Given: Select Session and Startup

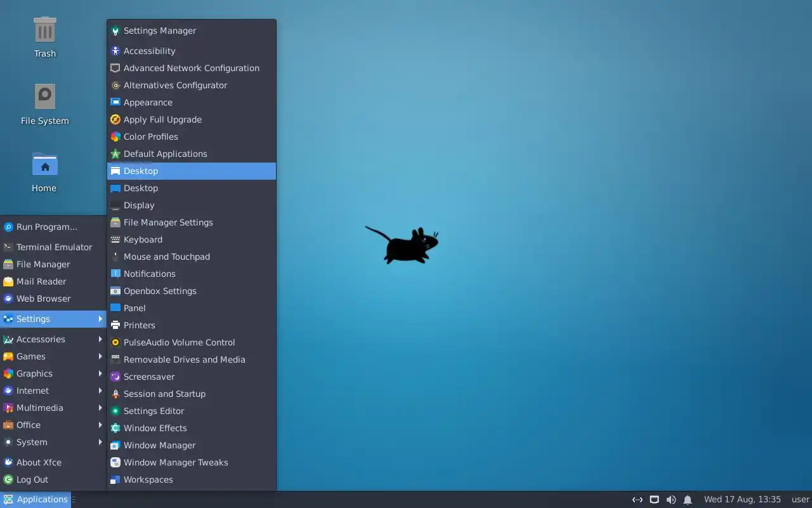Looking at the screenshot, I should click(x=192, y=394).
